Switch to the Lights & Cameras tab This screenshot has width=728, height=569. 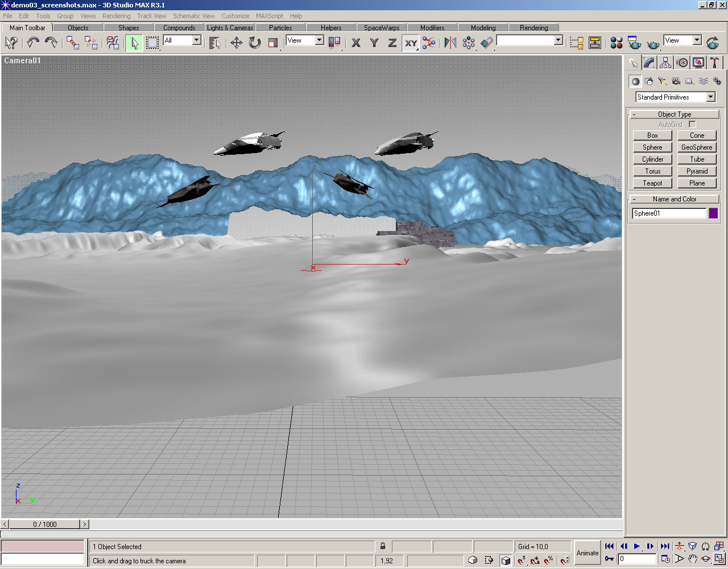pos(230,27)
